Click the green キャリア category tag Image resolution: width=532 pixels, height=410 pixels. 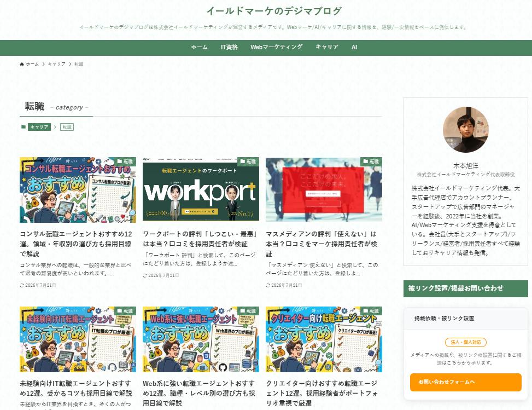pos(39,127)
